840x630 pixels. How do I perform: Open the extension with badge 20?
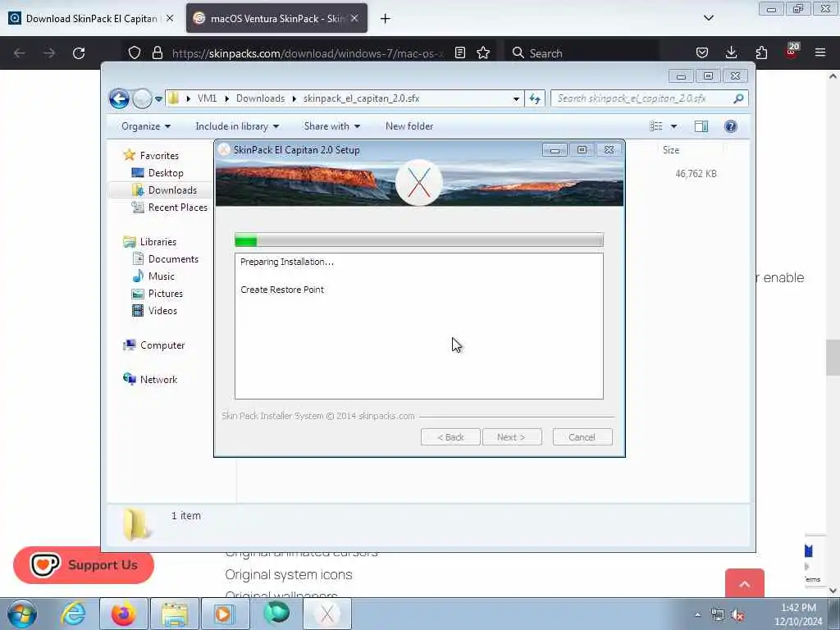(792, 52)
